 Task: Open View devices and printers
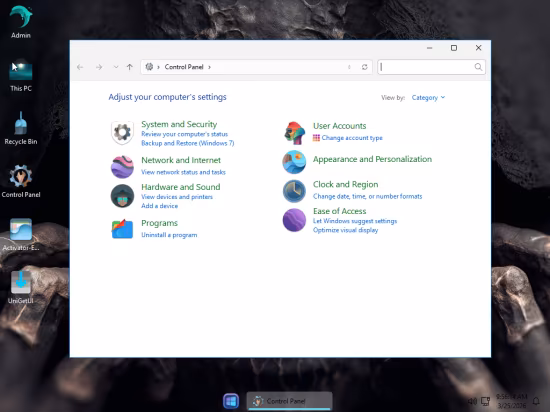tap(177, 197)
